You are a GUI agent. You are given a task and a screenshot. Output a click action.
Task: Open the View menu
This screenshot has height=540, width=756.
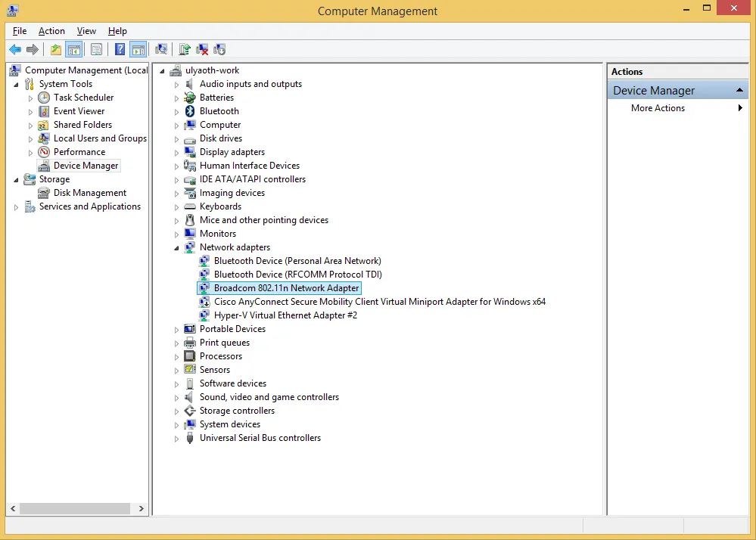click(x=86, y=31)
